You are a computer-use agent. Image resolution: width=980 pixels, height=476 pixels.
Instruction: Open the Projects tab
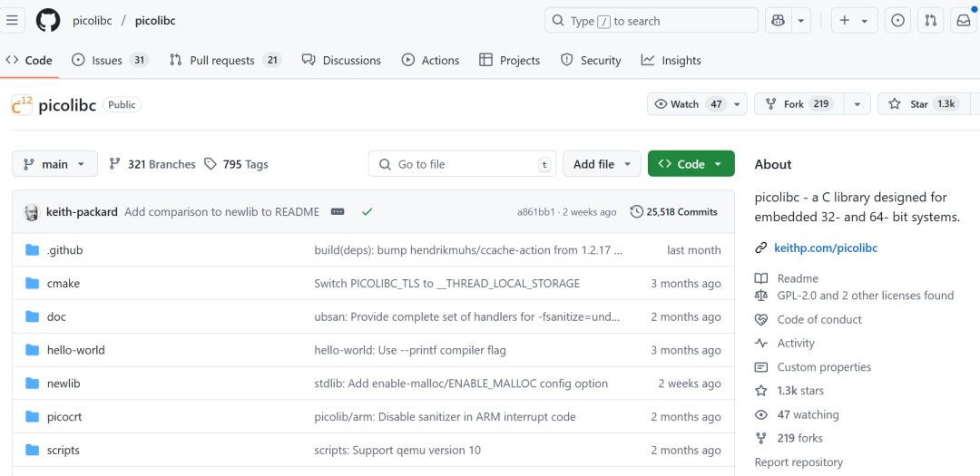509,61
